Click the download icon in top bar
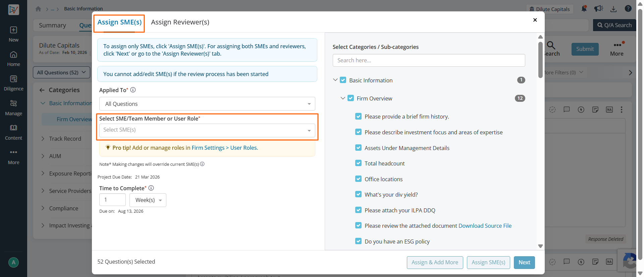Screen dimensions: 644x277 pyautogui.click(x=613, y=9)
